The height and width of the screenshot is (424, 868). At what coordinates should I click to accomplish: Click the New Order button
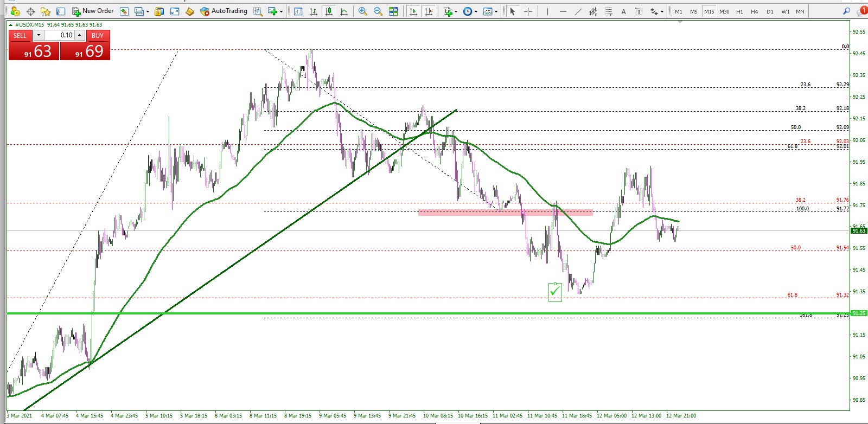(x=93, y=11)
